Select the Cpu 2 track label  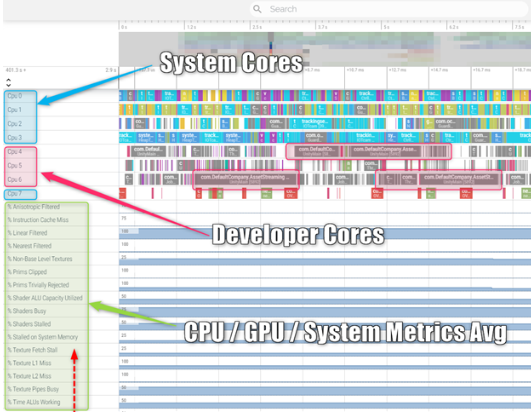[x=15, y=124]
